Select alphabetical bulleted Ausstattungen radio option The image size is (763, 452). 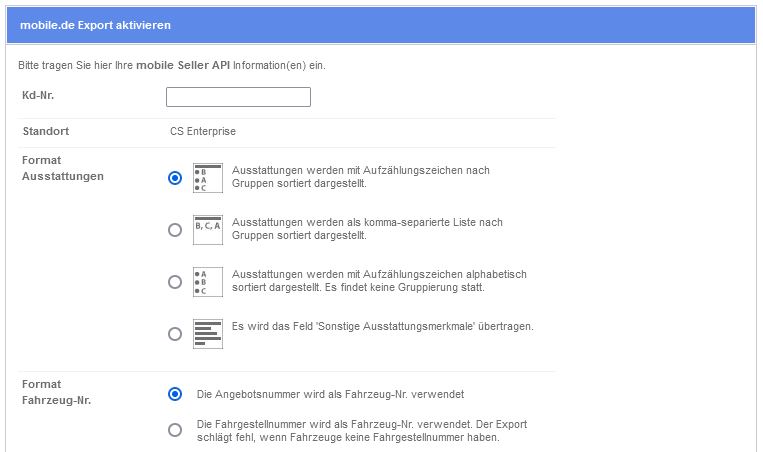tap(175, 282)
